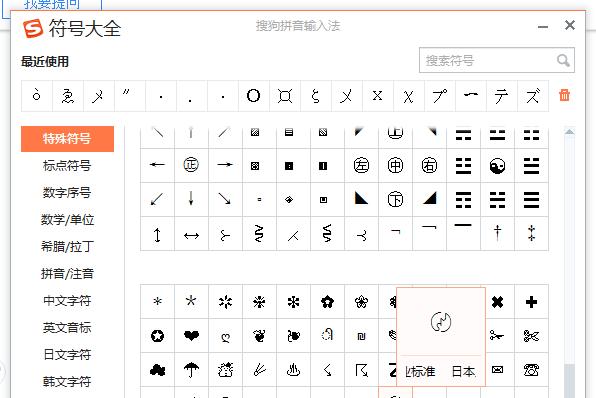Open the 标点符号 category
Screen dimensions: 596x398
[67, 166]
